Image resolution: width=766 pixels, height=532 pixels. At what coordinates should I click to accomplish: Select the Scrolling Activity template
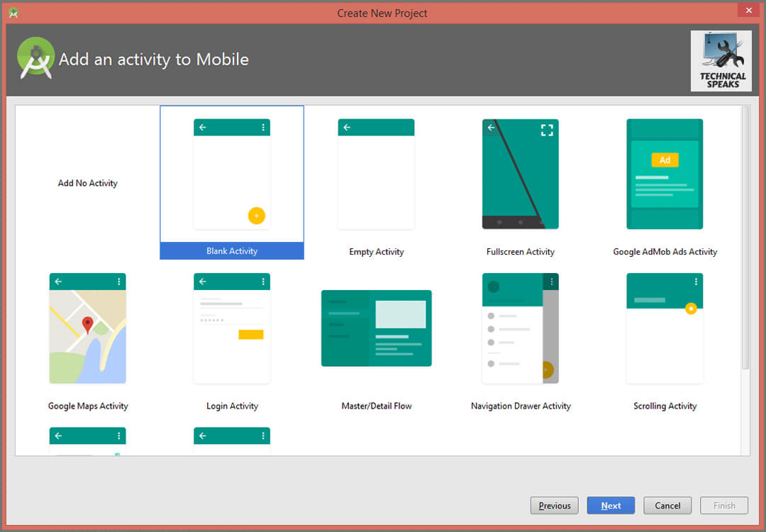(x=665, y=328)
